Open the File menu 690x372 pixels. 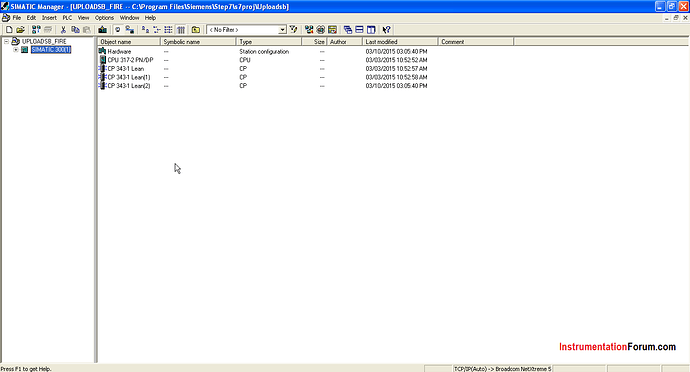coord(17,18)
